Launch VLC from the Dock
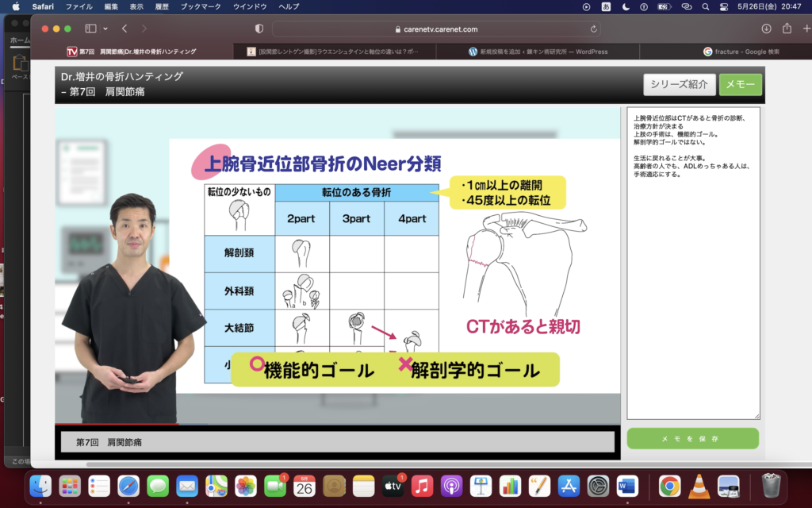812x508 pixels. [x=699, y=485]
